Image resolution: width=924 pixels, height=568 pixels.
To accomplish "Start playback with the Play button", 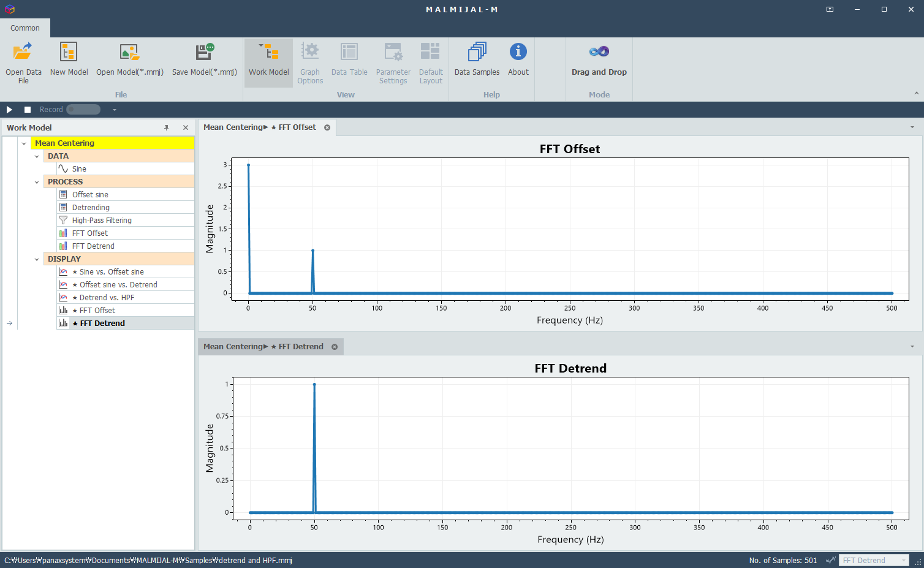I will [9, 110].
